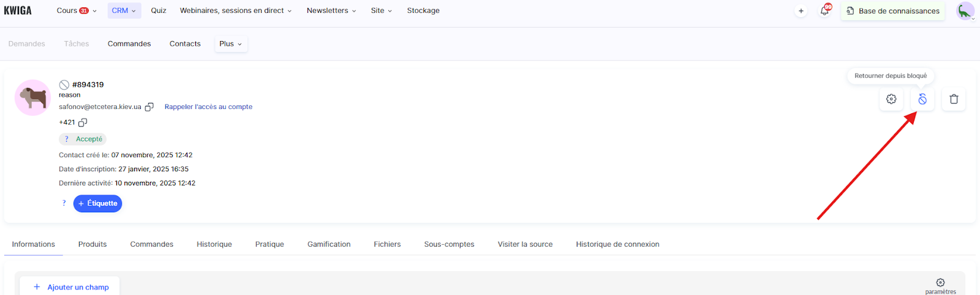
Task: Click the plus create icon in header
Action: pos(801,11)
